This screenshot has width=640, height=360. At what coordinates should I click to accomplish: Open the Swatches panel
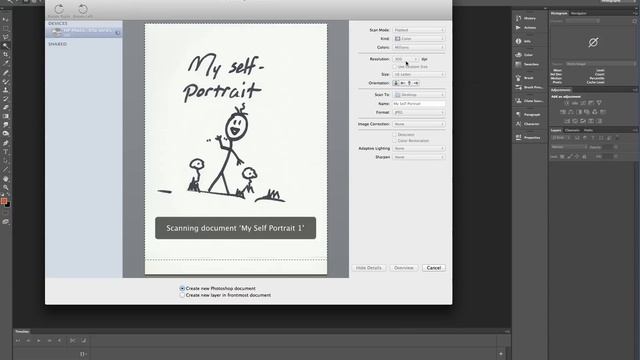tap(527, 64)
